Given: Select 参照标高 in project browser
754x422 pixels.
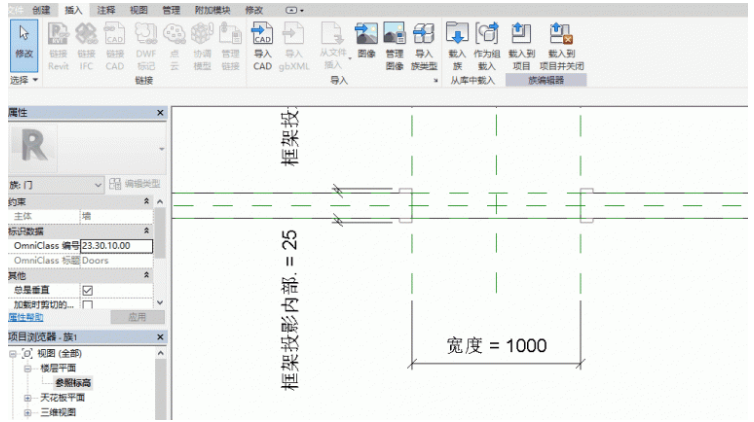Looking at the screenshot, I should point(73,383).
